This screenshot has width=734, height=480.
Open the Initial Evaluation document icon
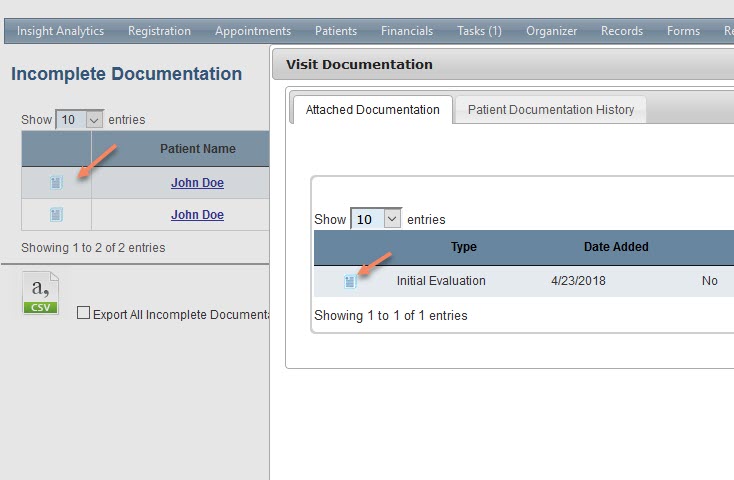click(x=350, y=281)
